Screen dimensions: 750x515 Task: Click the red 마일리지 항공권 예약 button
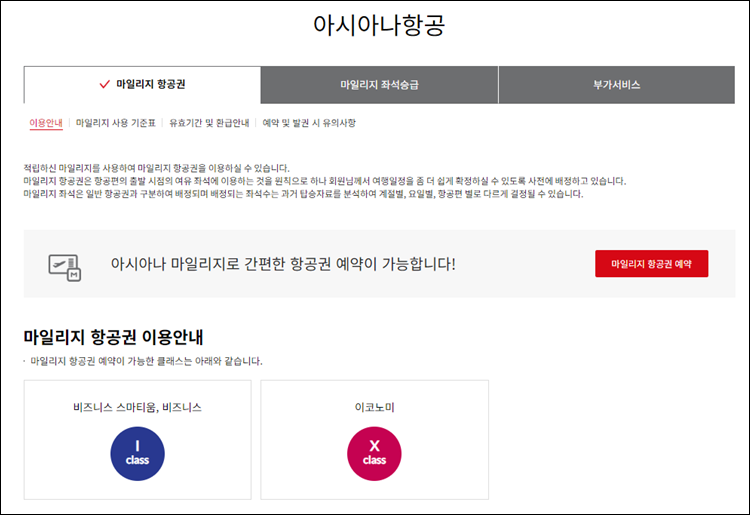click(x=651, y=263)
